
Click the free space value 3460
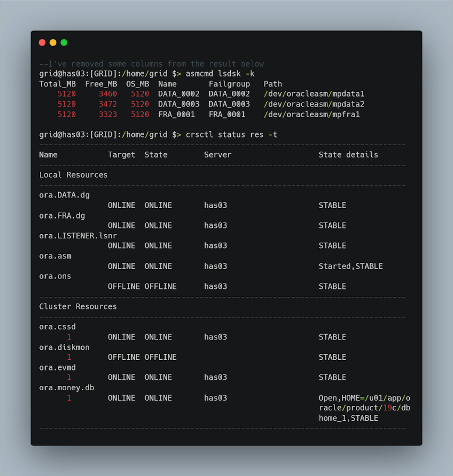[x=108, y=94]
